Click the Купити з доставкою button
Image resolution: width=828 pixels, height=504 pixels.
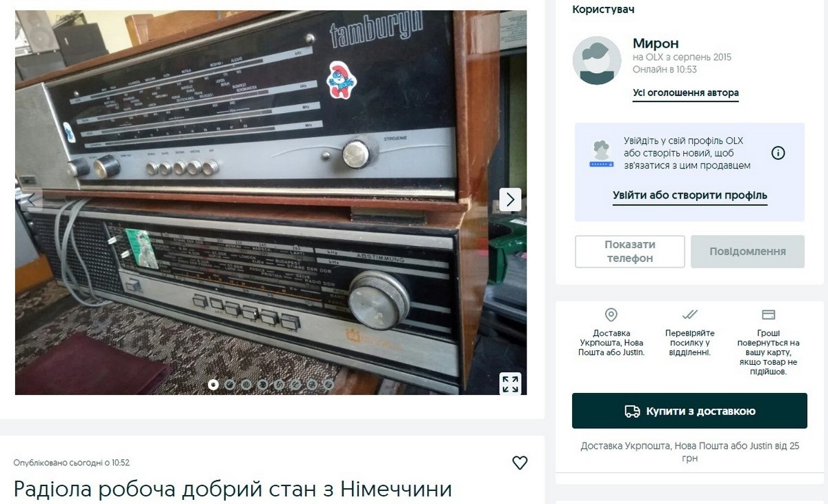[689, 411]
